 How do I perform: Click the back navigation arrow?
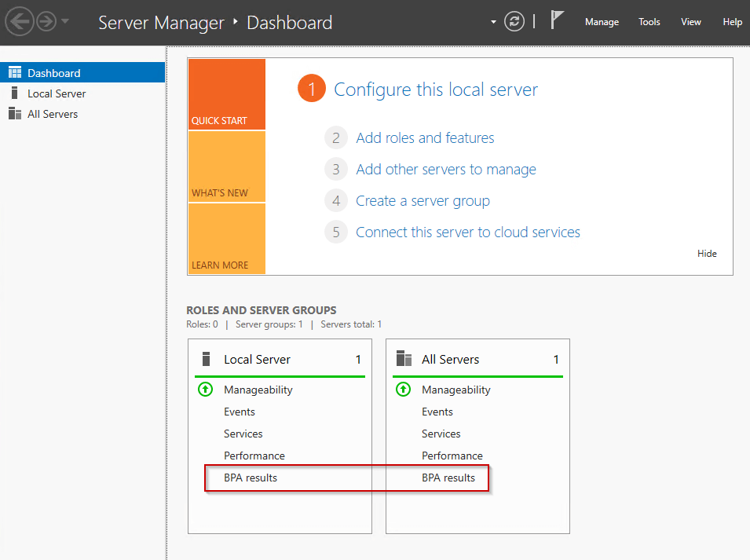click(x=19, y=21)
